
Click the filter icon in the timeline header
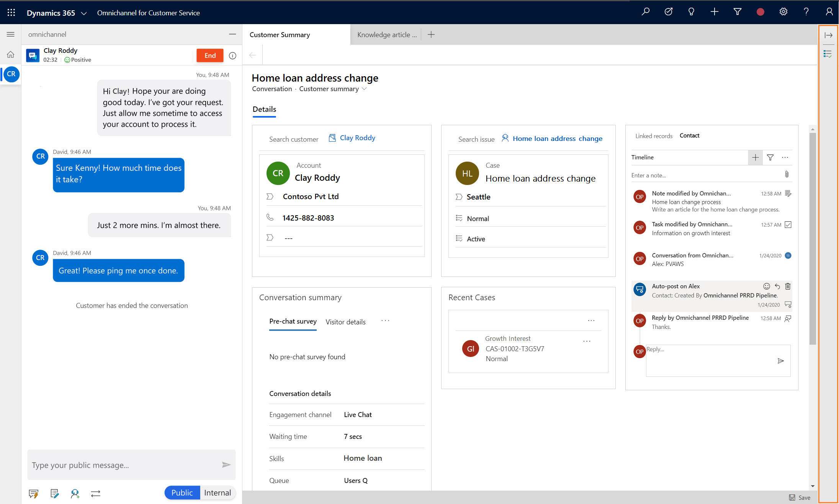click(x=771, y=158)
